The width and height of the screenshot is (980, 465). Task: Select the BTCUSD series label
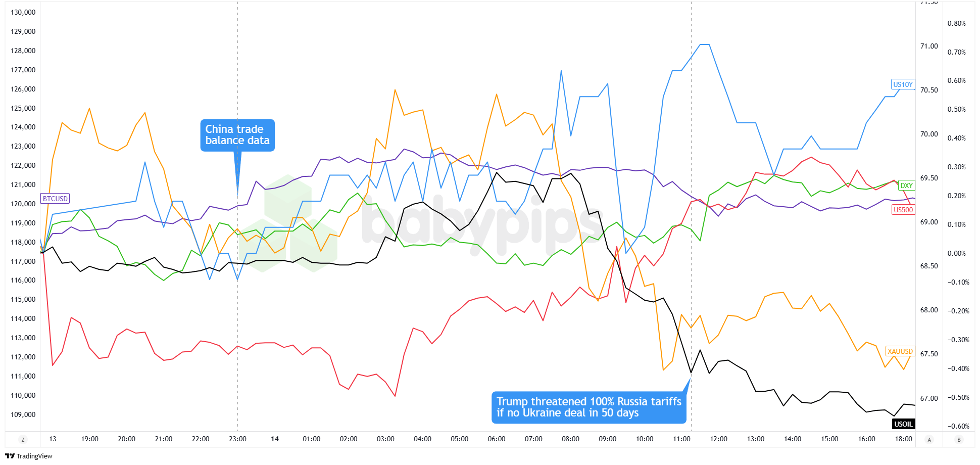point(55,199)
